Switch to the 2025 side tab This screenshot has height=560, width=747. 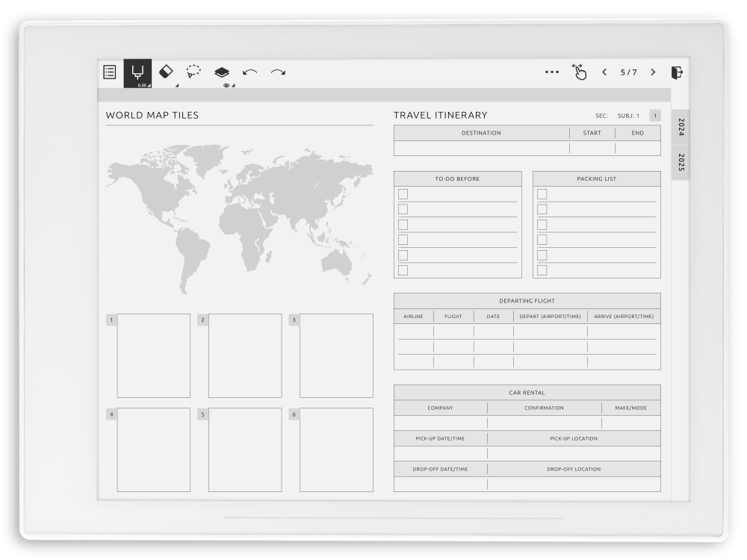pyautogui.click(x=681, y=162)
